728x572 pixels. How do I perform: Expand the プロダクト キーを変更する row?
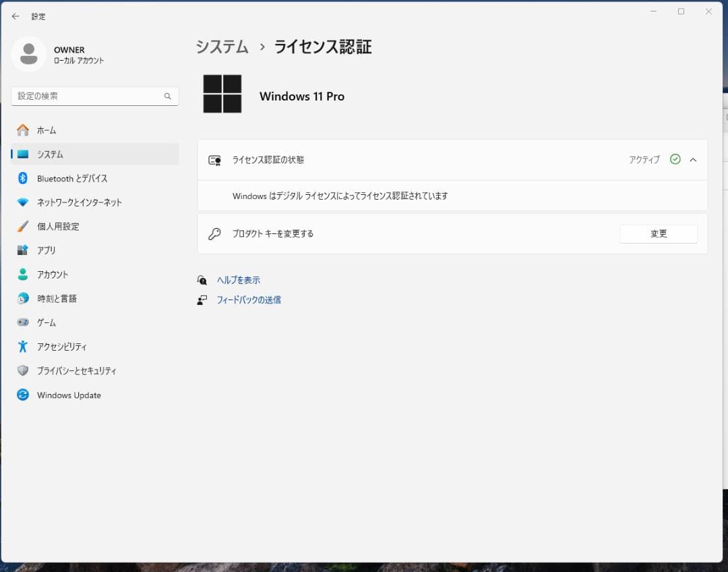[659, 233]
